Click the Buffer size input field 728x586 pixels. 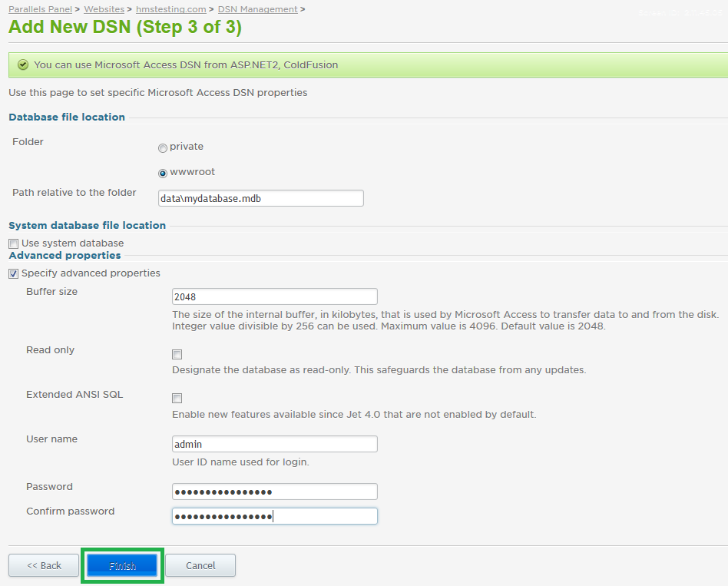click(275, 296)
